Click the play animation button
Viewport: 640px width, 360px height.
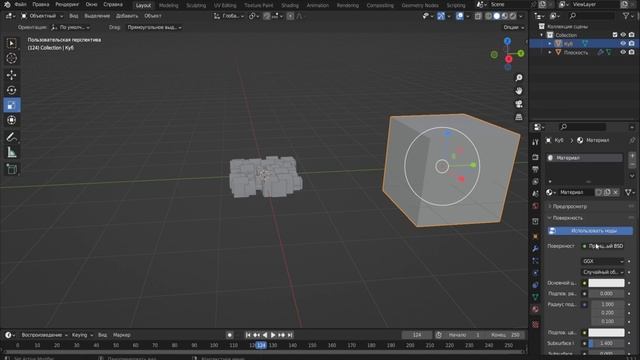tap(273, 335)
